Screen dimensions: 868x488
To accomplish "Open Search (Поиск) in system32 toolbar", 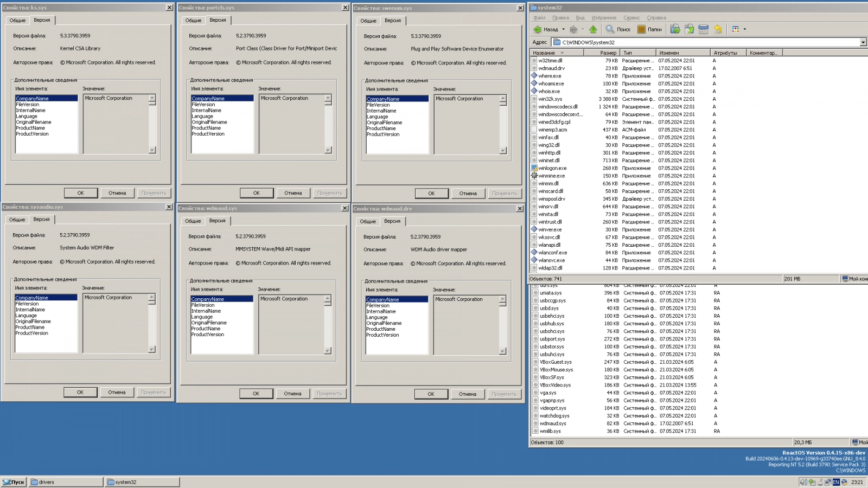I will [618, 29].
